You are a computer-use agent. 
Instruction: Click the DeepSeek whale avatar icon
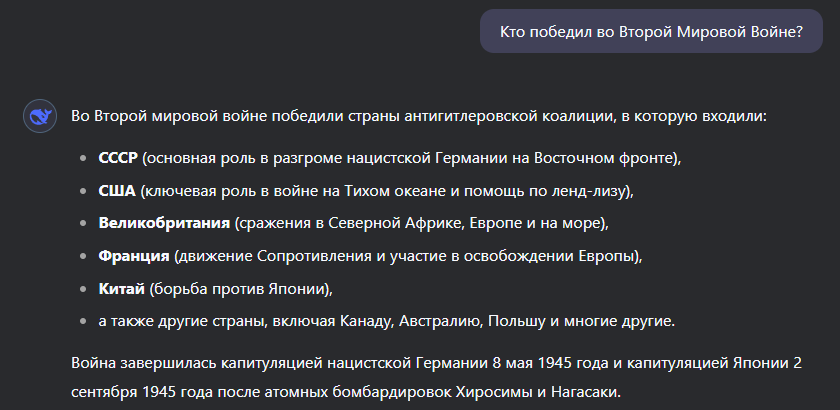click(x=39, y=116)
